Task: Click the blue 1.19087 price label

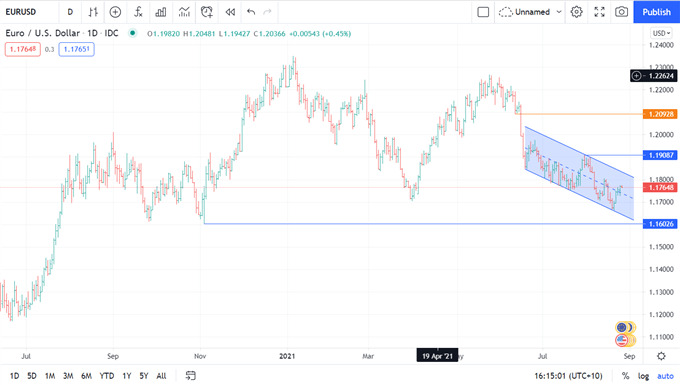Action: click(x=660, y=155)
